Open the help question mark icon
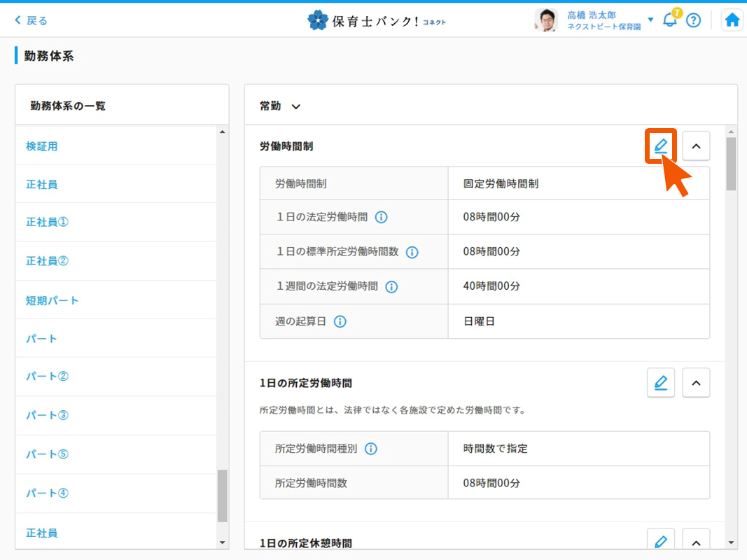 693,20
